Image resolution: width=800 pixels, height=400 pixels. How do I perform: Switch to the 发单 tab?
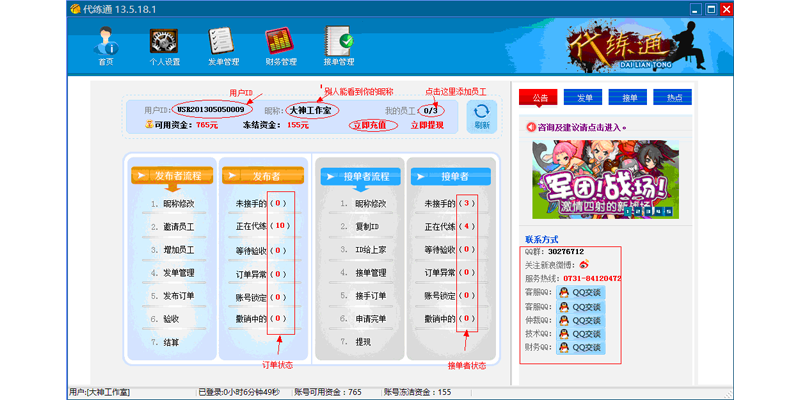tap(583, 97)
